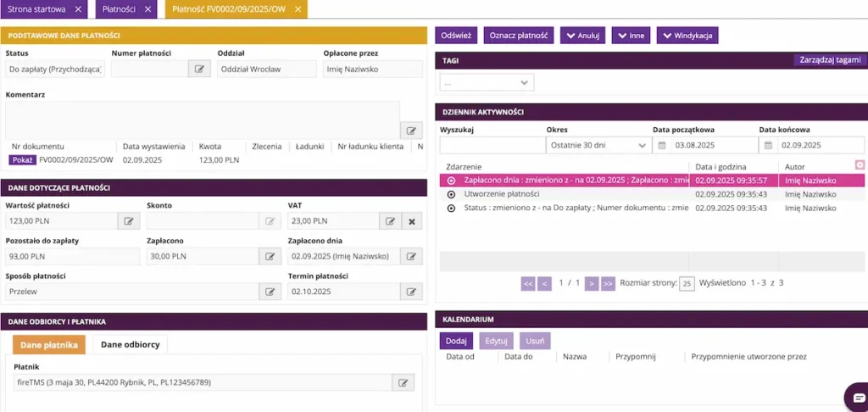This screenshot has width=868, height=412.
Task: Sort by the Zdarzenie column header
Action: click(464, 166)
